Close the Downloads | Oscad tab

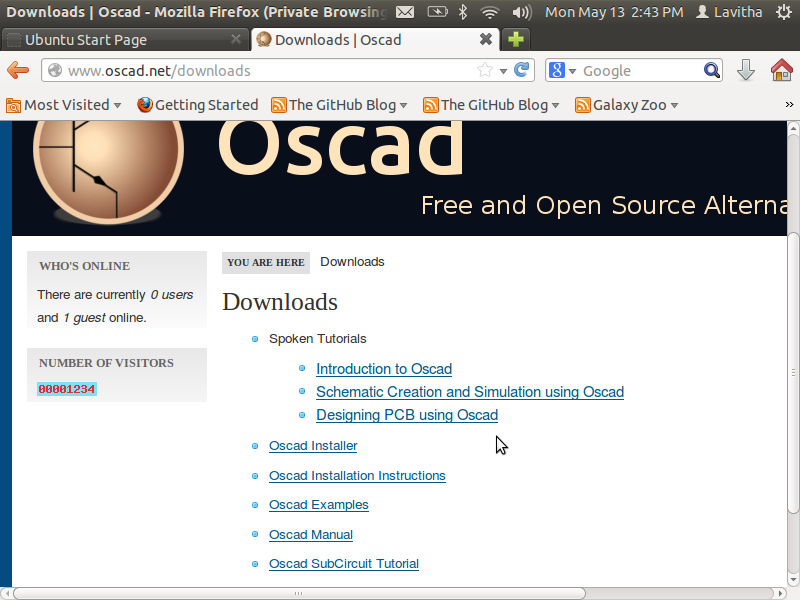click(486, 39)
